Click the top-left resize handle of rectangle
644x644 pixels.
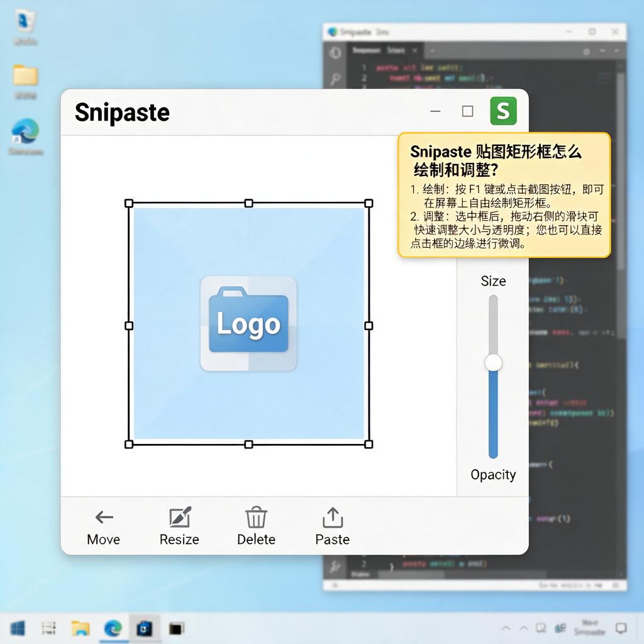point(129,203)
